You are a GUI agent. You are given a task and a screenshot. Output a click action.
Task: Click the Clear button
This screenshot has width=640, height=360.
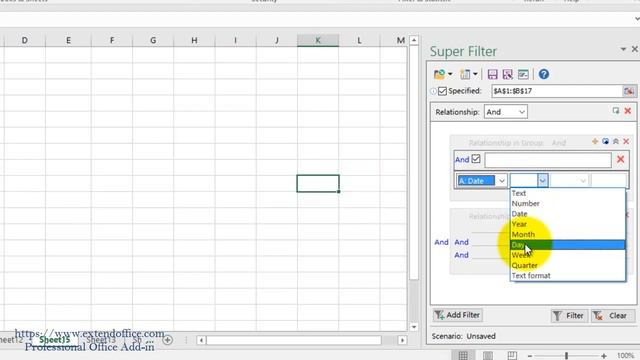(x=613, y=316)
